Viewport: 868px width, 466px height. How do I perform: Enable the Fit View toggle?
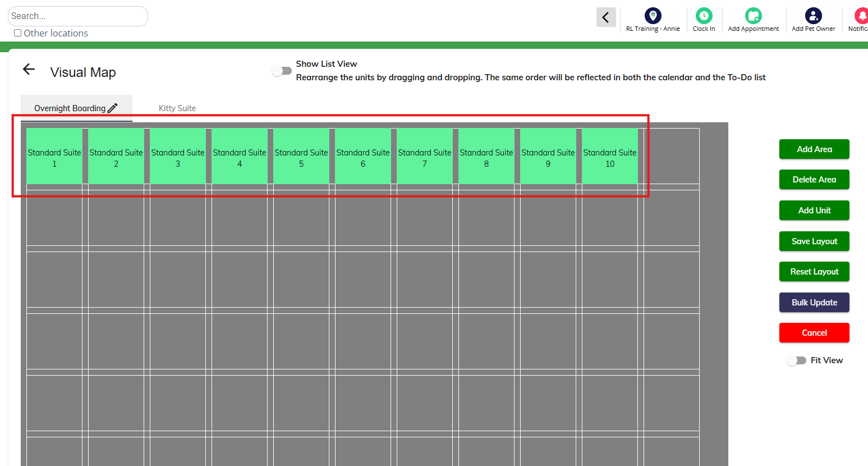point(796,360)
